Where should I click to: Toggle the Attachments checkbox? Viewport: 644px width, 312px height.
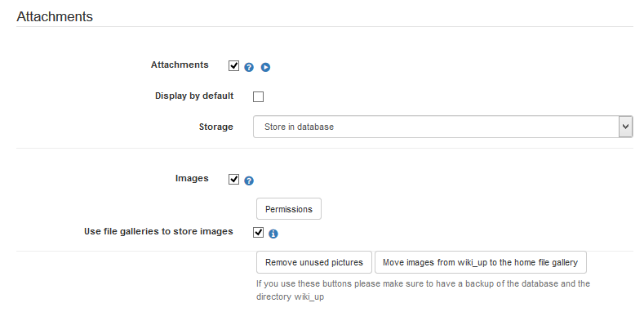233,66
